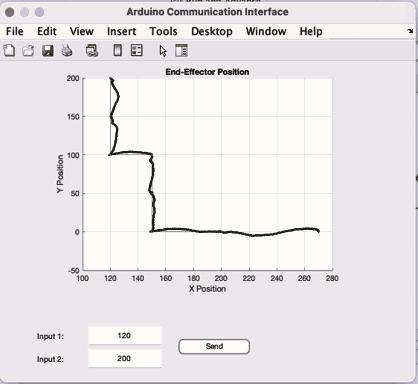Click the Input 1: label

(50, 336)
